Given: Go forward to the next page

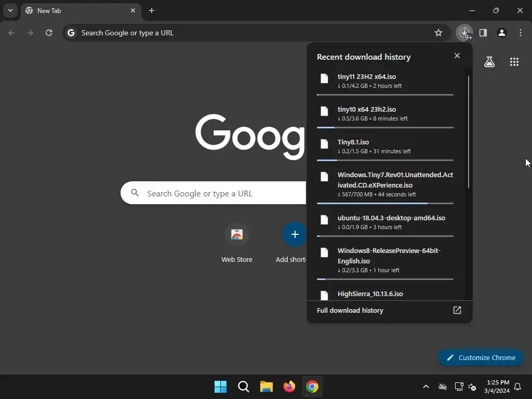Looking at the screenshot, I should point(30,33).
